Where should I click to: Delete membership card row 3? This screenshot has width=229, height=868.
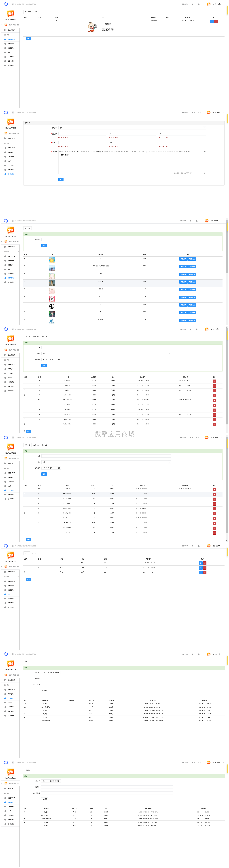tap(205, 563)
